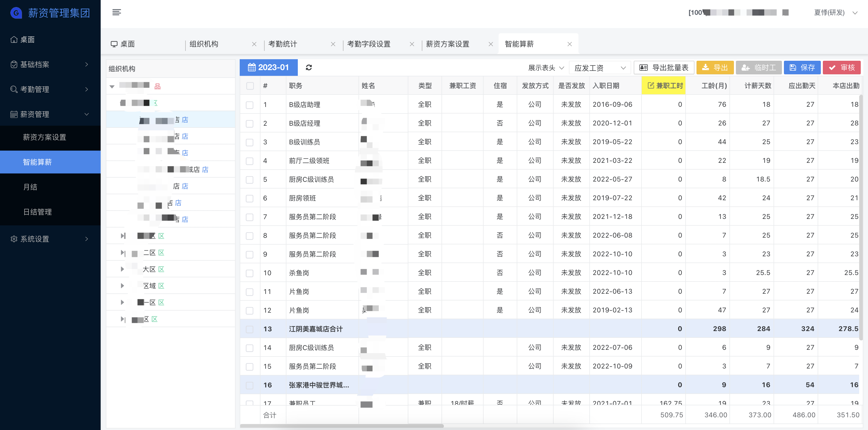
Task: Close the 组织机构 tab
Action: (x=254, y=44)
